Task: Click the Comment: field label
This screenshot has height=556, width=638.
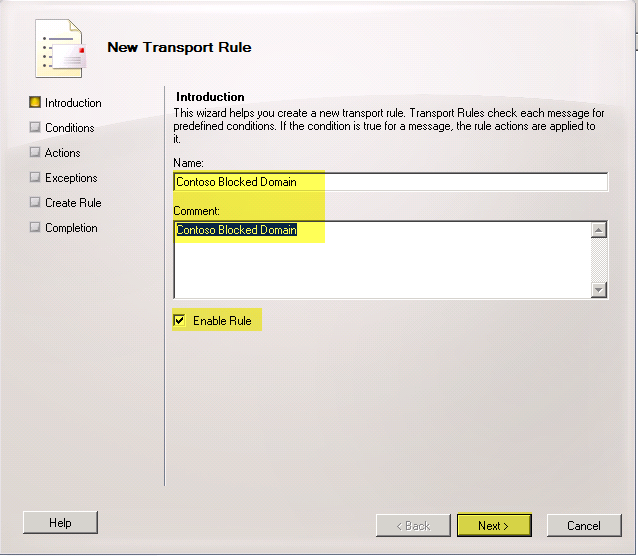Action: click(197, 211)
